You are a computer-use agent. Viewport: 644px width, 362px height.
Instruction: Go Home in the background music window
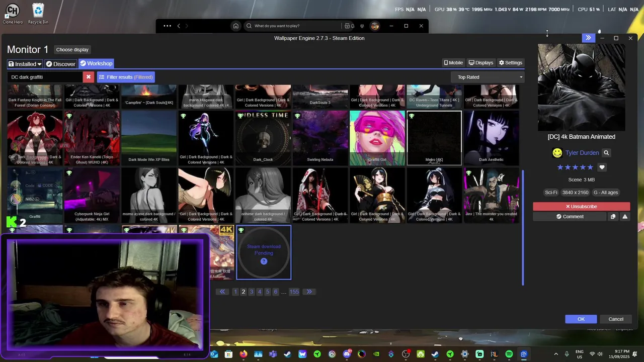tap(235, 26)
